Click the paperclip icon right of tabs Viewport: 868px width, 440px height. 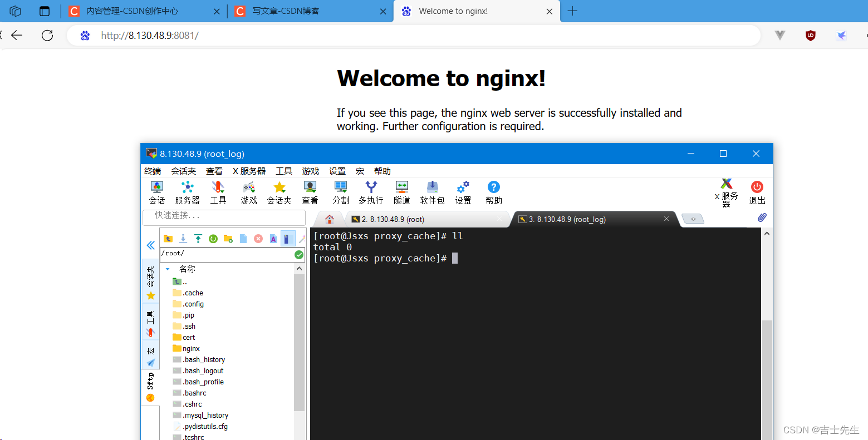[x=762, y=217]
